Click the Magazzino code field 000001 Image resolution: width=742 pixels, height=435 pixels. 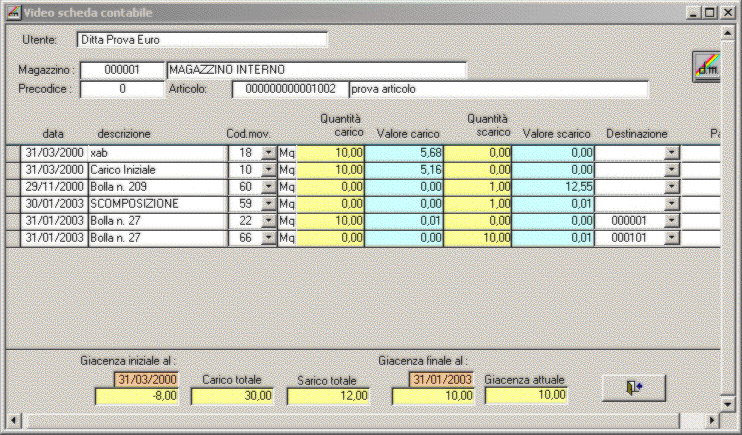(x=122, y=70)
